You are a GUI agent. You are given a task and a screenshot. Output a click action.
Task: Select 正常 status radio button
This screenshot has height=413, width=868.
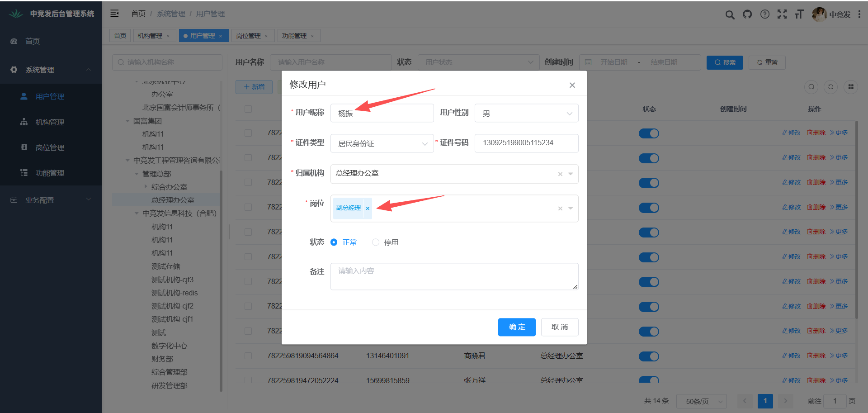coord(334,242)
